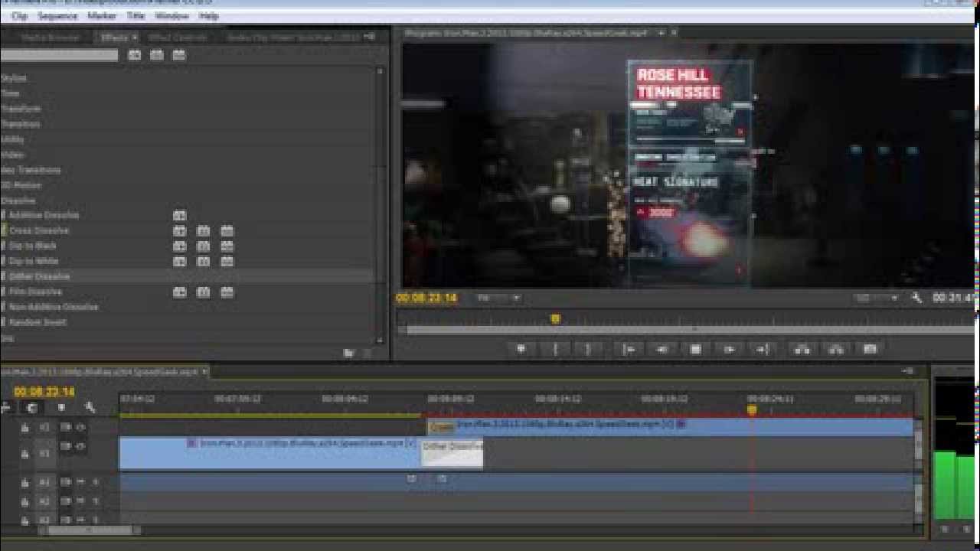This screenshot has width=980, height=551.
Task: Toggle the 32-bit Color effects filter icon
Action: click(157, 55)
